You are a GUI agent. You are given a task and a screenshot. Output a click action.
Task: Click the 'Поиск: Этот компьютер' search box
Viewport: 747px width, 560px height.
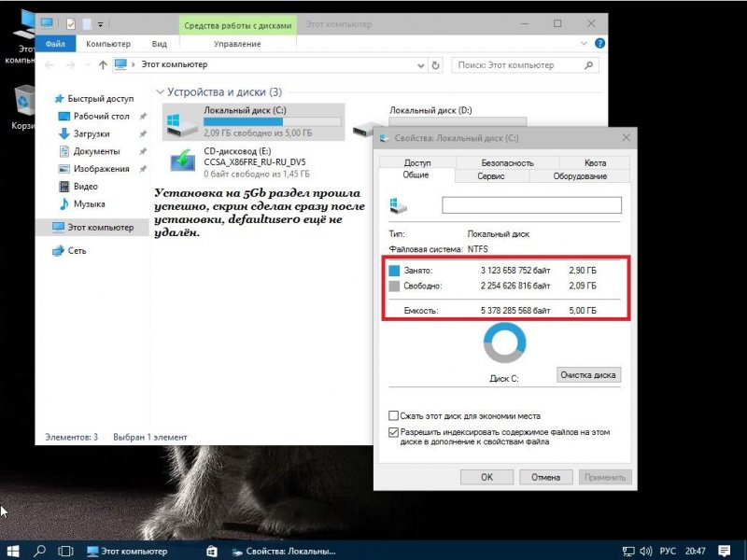[525, 65]
